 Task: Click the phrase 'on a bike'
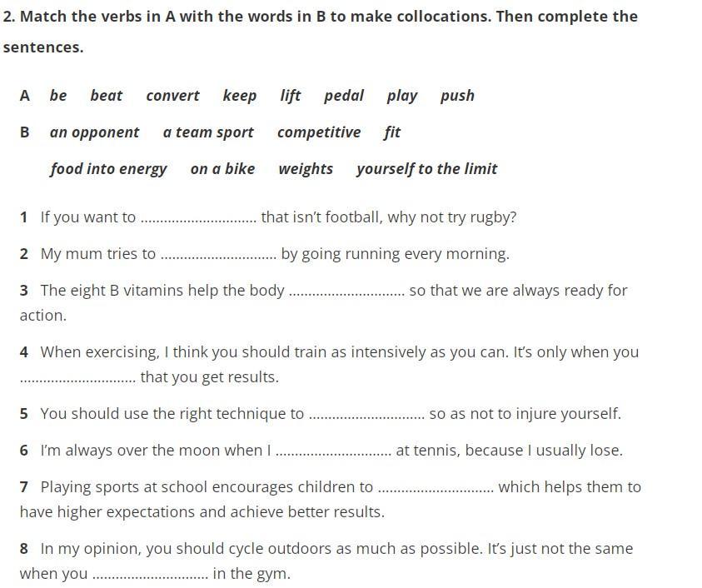(222, 169)
